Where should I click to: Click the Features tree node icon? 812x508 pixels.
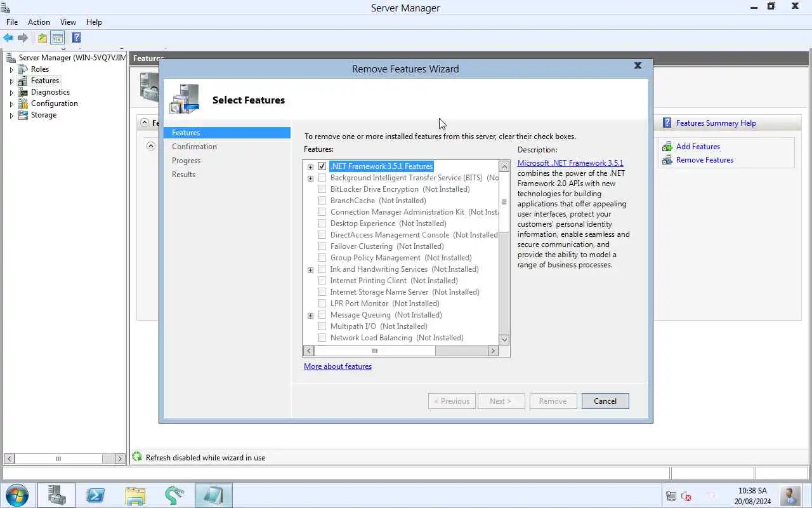tap(23, 81)
